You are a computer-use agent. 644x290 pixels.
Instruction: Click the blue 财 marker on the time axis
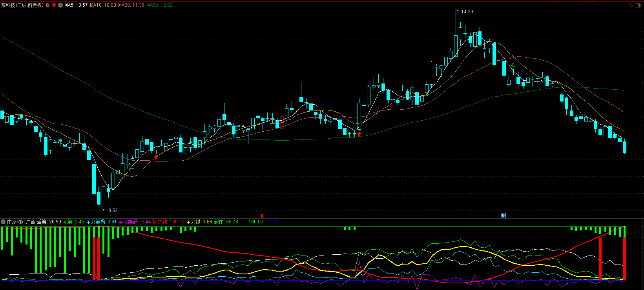tap(504, 216)
